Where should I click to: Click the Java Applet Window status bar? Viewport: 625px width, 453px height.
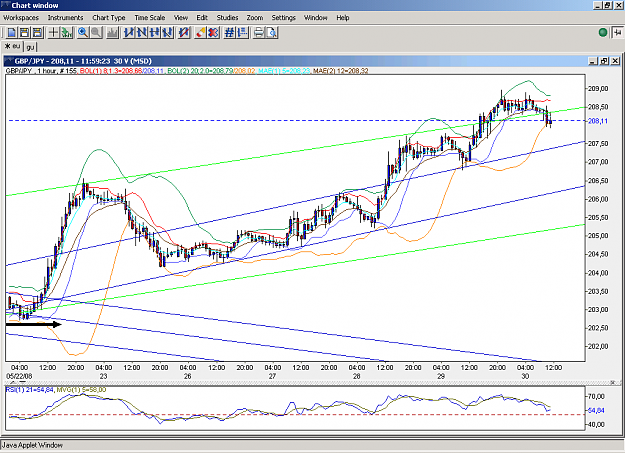(312, 445)
